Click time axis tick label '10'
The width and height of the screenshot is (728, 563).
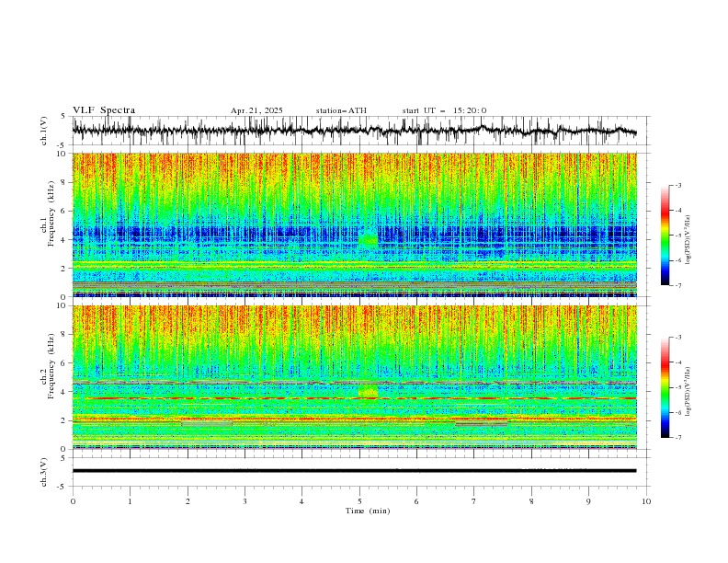(646, 501)
